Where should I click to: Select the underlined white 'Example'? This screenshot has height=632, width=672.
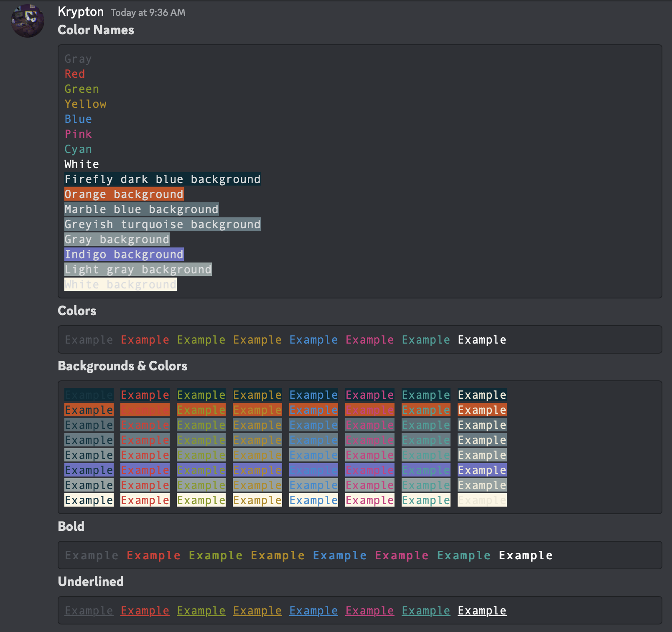(x=482, y=611)
